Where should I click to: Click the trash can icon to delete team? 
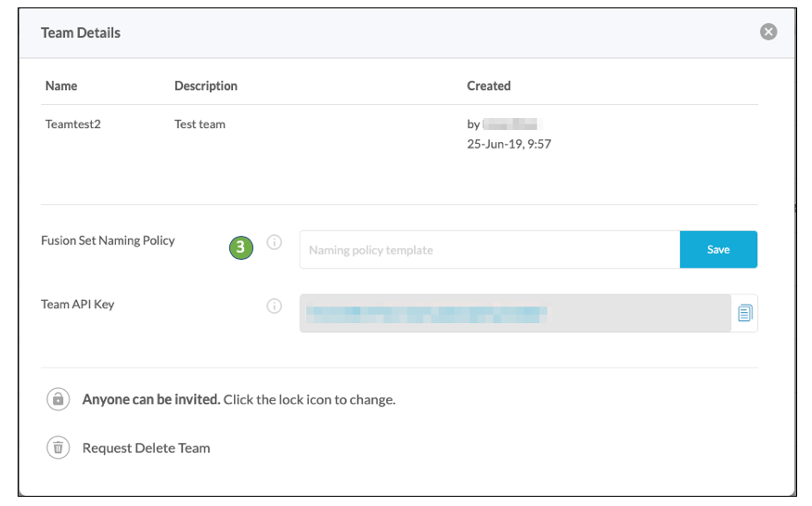[58, 448]
